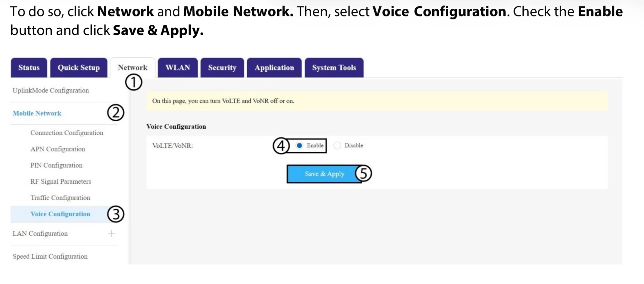Collapse the Mobile Network menu section

pos(37,113)
